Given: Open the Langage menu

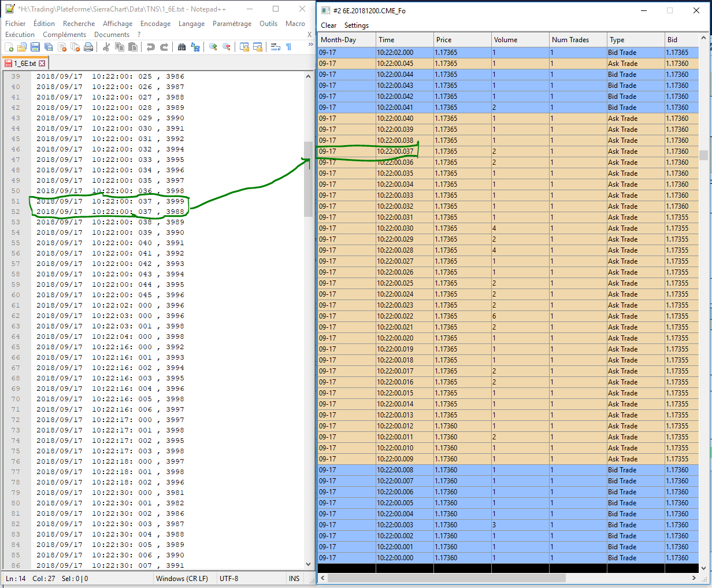Looking at the screenshot, I should click(191, 24).
